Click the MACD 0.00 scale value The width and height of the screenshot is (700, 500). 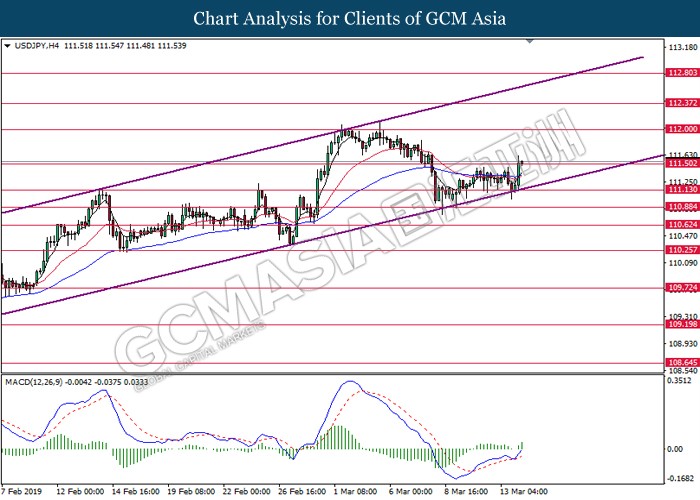coord(675,449)
